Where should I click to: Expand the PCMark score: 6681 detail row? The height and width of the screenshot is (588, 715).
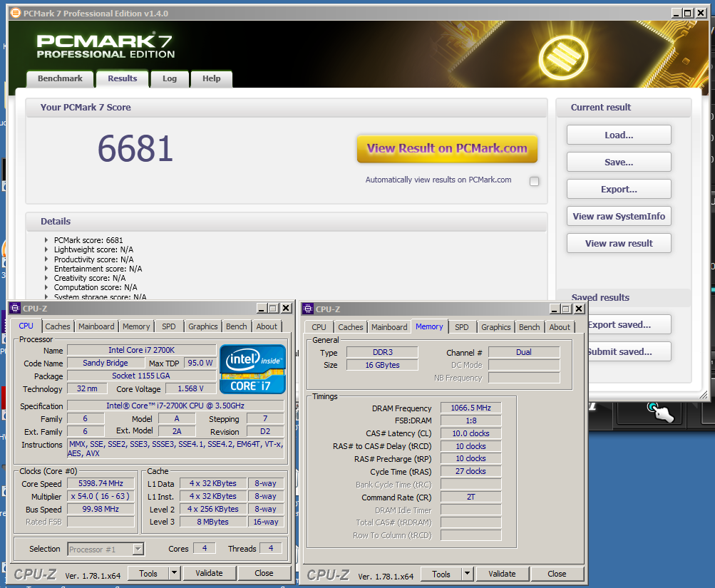click(x=46, y=239)
